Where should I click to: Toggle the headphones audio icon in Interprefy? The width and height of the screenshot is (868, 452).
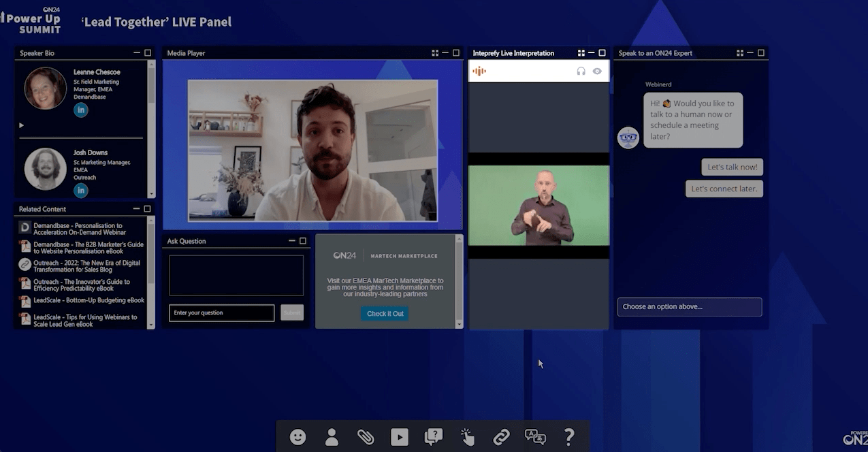[x=581, y=71]
